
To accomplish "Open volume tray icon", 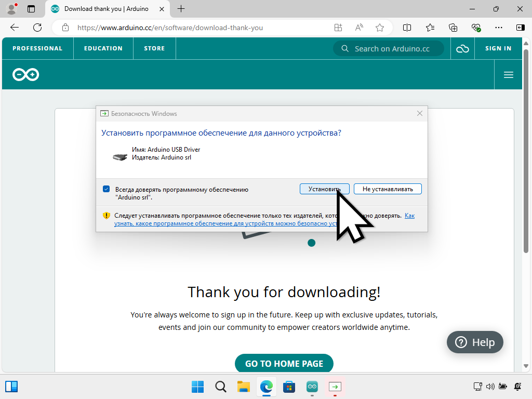I will (490, 387).
